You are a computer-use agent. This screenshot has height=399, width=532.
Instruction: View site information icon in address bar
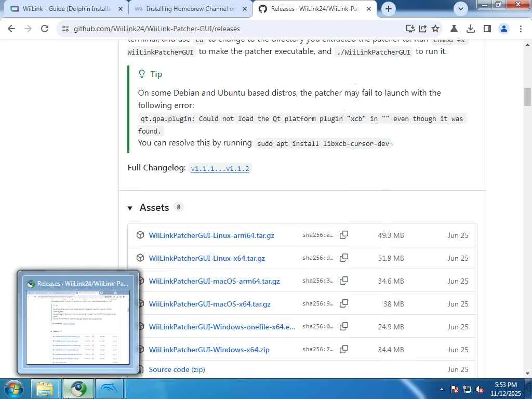pos(65,29)
